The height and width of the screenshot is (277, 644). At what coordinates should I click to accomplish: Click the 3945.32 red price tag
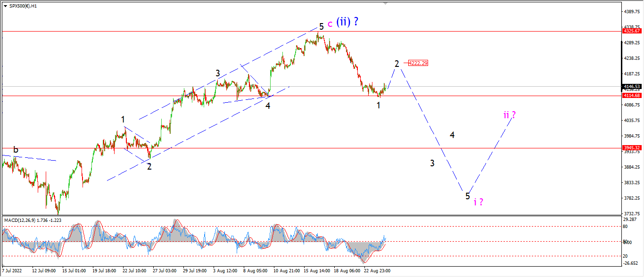[632, 147]
